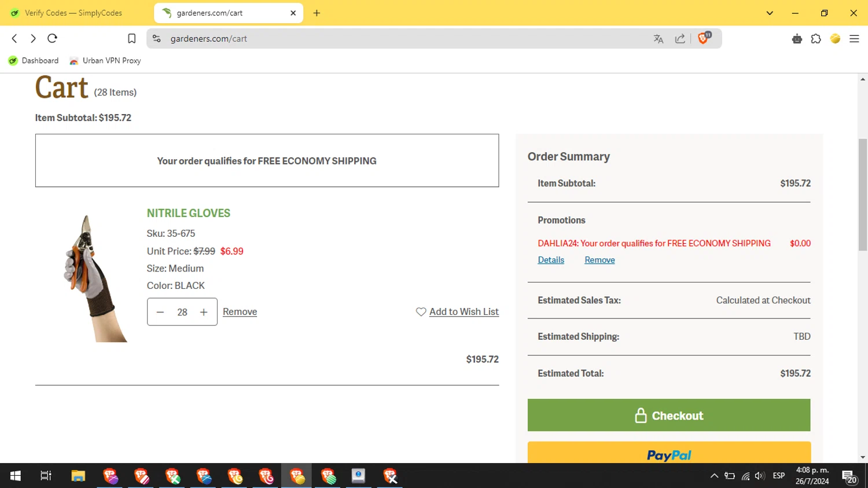This screenshot has height=488, width=868.
Task: Click the wish list heart icon
Action: coord(421,311)
